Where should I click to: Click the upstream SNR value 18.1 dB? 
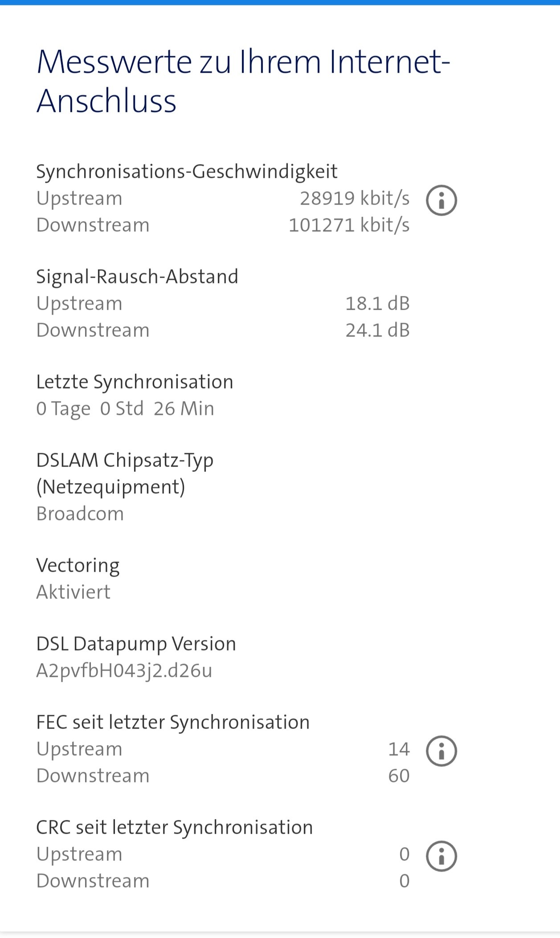click(377, 303)
